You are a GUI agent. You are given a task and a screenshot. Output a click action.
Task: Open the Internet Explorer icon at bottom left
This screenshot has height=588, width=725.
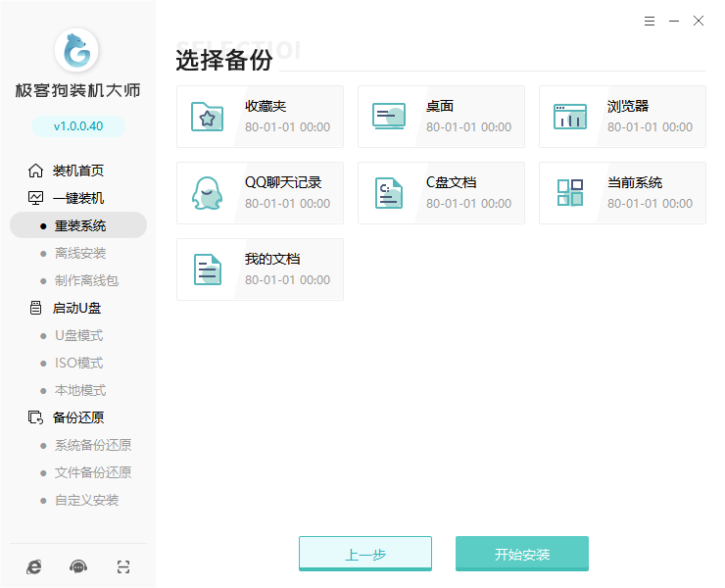(x=34, y=566)
